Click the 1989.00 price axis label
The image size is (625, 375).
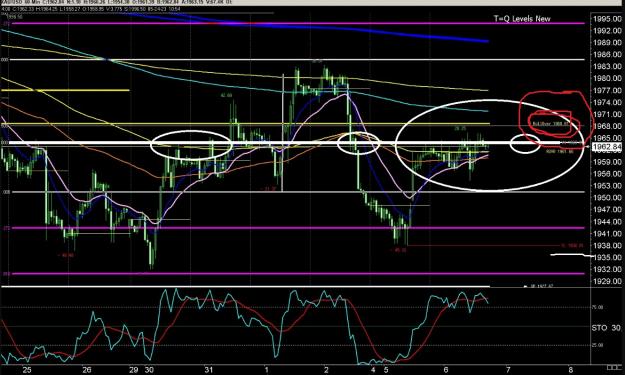[607, 42]
